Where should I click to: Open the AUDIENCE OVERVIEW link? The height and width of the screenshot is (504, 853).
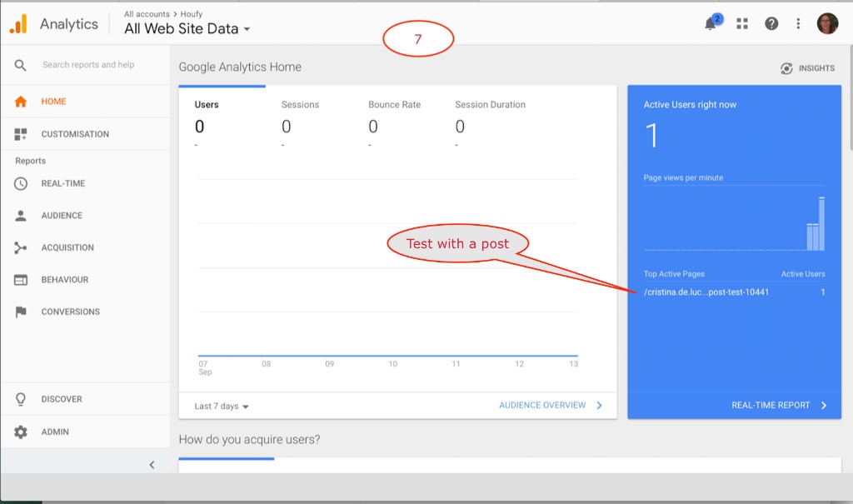point(542,406)
